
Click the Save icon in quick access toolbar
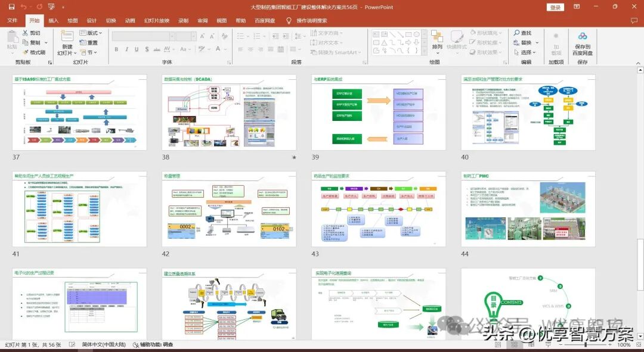(11, 7)
